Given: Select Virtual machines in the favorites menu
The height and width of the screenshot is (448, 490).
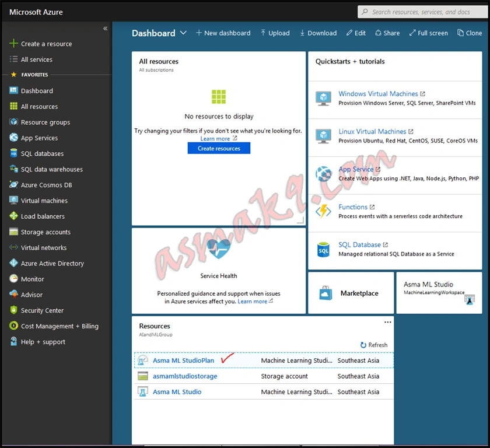Looking at the screenshot, I should pyautogui.click(x=44, y=201).
